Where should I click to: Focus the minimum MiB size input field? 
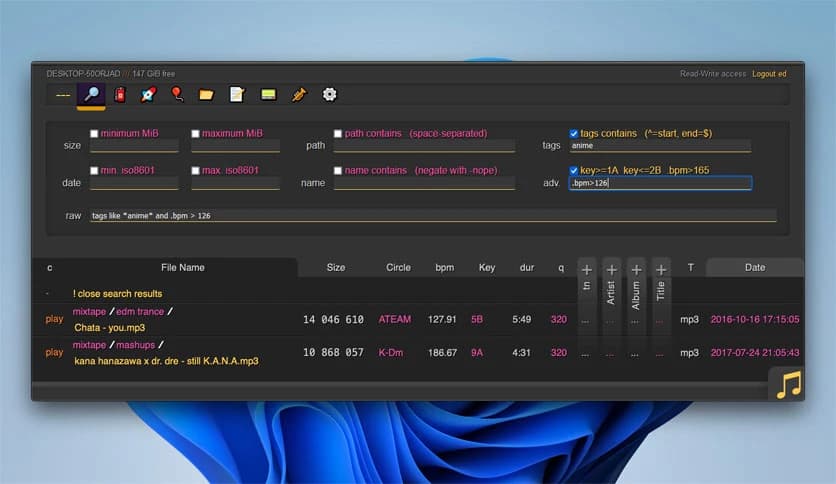[134, 146]
